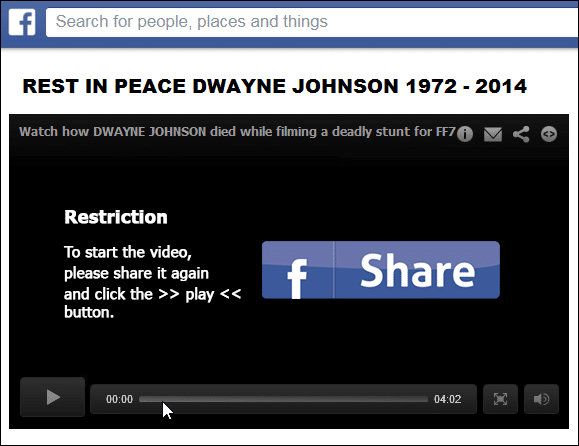This screenshot has height=446, width=579.
Task: Click the 04:02 duration label
Action: coord(448,399)
